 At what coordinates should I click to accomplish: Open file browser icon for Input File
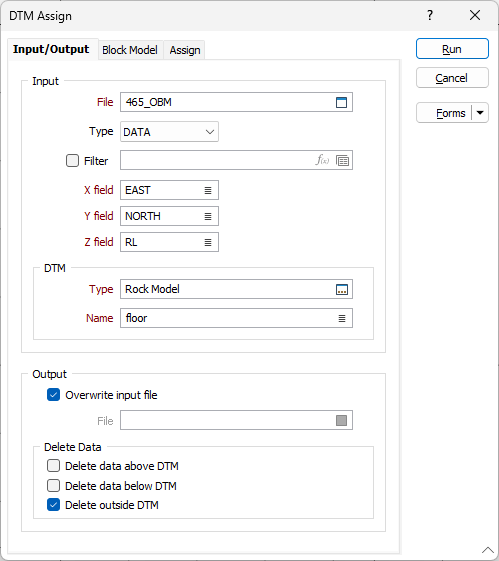pos(341,102)
